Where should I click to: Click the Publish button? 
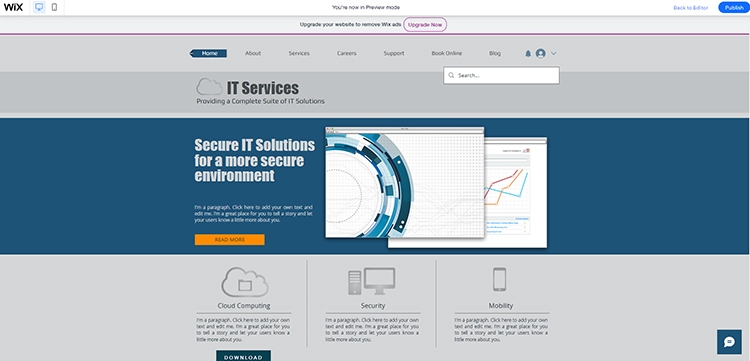click(x=734, y=8)
